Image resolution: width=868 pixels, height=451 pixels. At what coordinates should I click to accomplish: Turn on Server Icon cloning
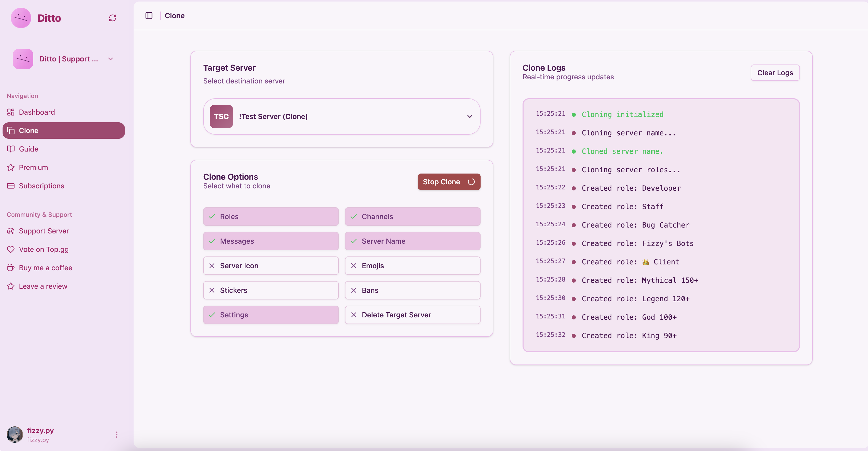tap(270, 266)
